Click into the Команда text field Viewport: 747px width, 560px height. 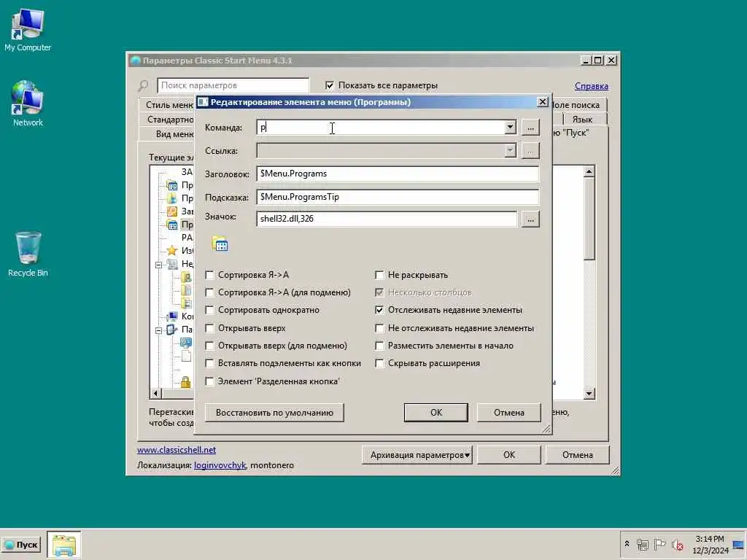point(381,127)
